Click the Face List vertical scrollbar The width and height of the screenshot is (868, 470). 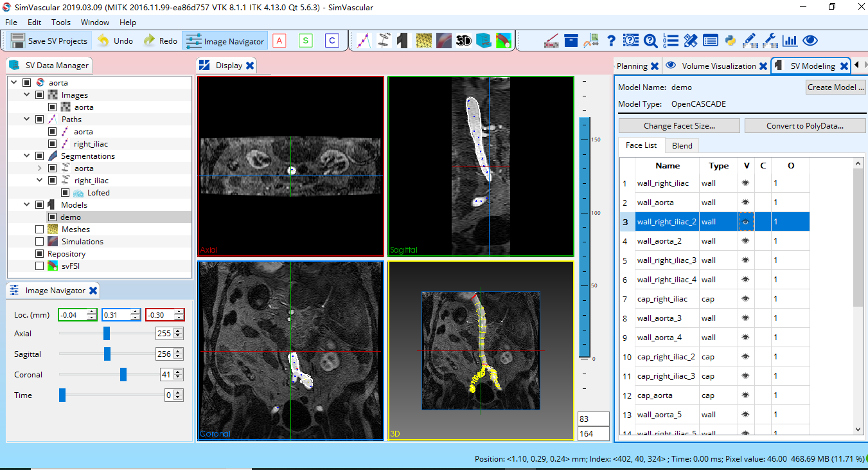coord(858,238)
